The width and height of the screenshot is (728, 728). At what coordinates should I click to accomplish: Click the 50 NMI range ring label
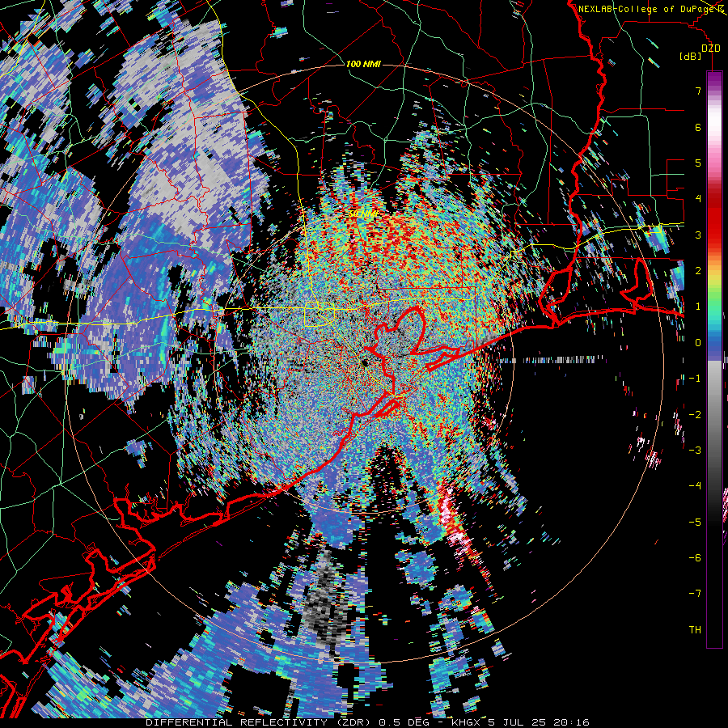coord(363,214)
